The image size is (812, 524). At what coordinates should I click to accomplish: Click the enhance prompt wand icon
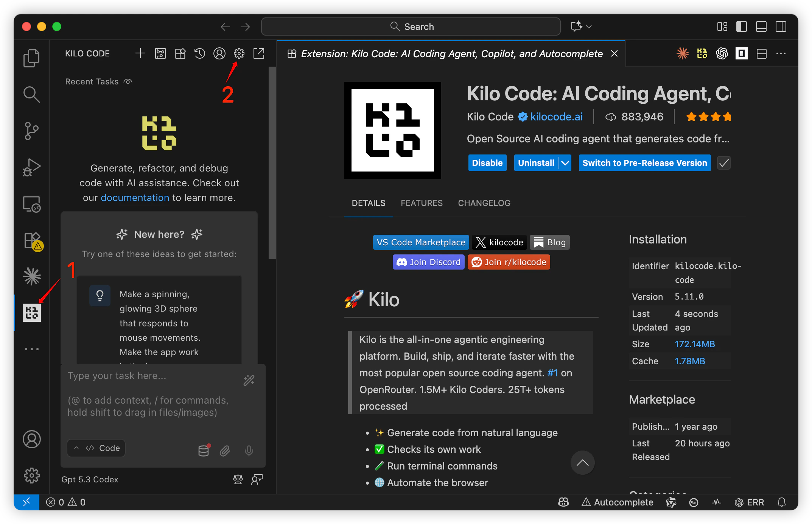(x=249, y=380)
